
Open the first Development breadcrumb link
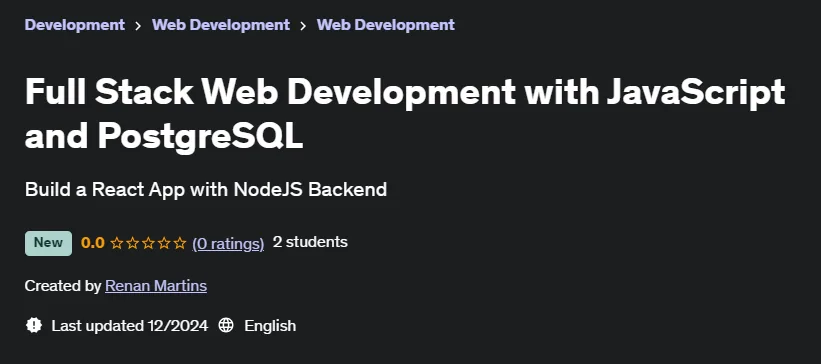[75, 25]
